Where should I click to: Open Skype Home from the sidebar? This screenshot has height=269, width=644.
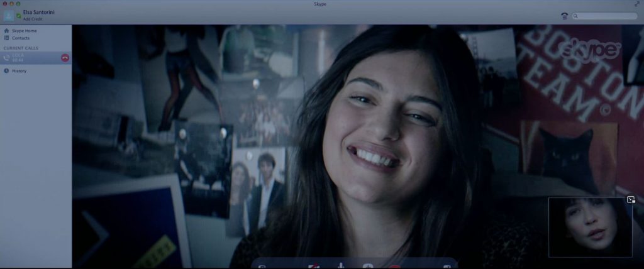[24, 31]
